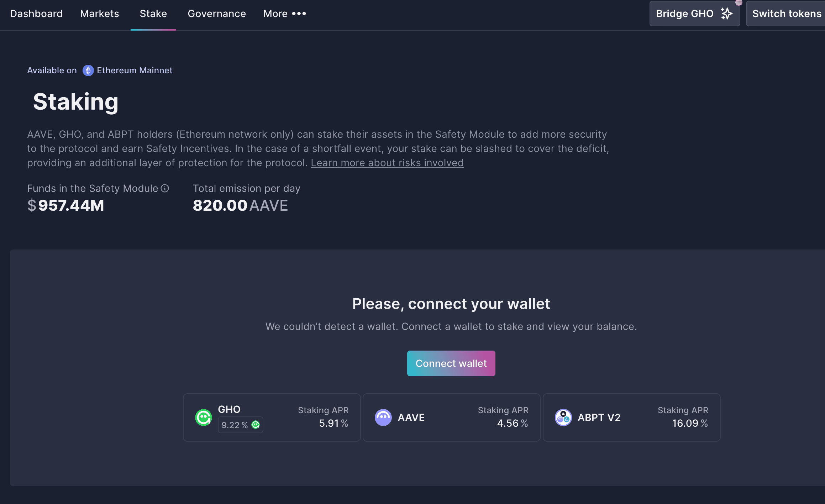The image size is (825, 504).
Task: Select the AAVE staking APR card
Action: tap(451, 418)
